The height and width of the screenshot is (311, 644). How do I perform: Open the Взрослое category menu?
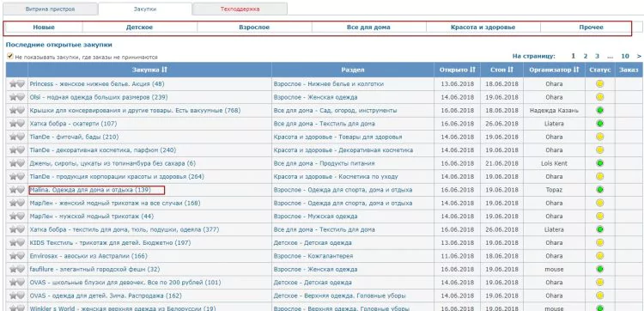coord(254,27)
